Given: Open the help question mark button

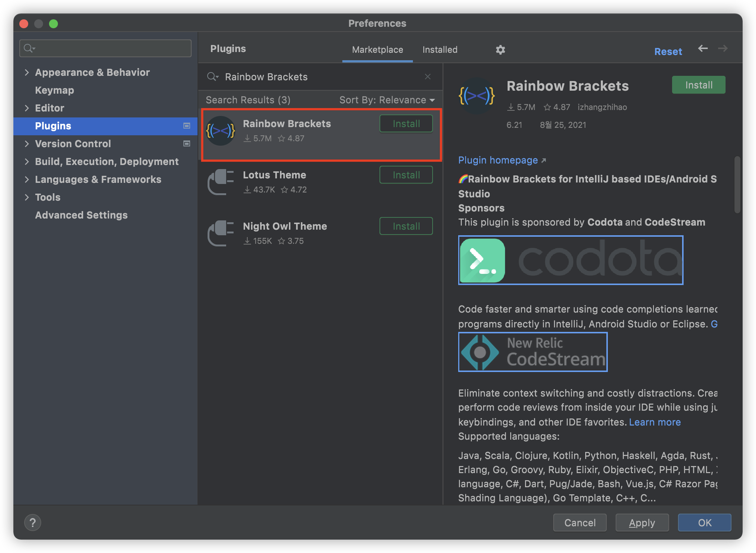Looking at the screenshot, I should tap(33, 523).
